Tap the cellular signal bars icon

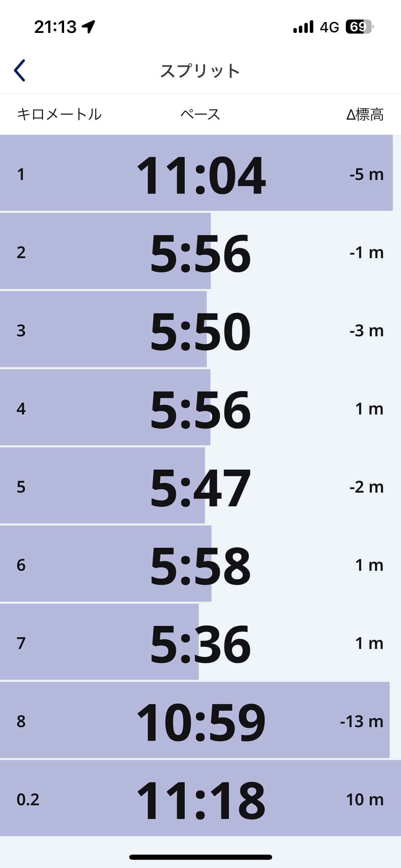coord(303,27)
